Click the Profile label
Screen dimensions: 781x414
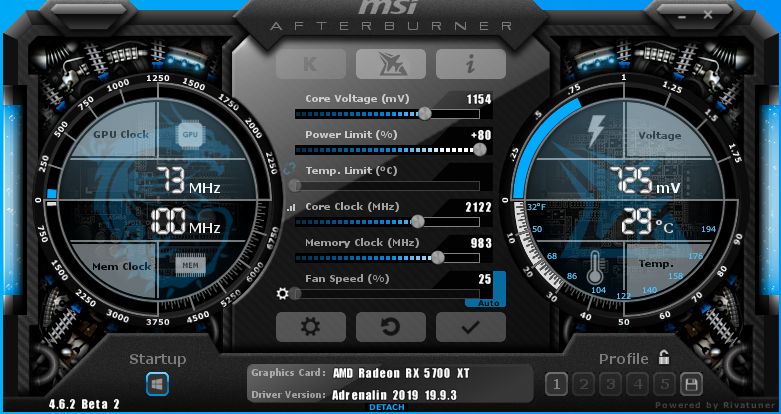pos(624,359)
